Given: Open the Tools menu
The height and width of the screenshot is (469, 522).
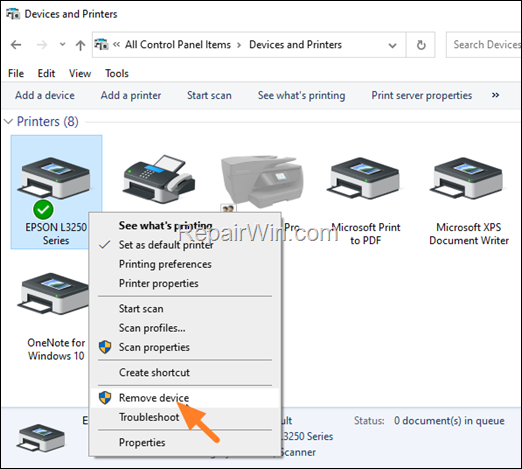Looking at the screenshot, I should tap(117, 73).
